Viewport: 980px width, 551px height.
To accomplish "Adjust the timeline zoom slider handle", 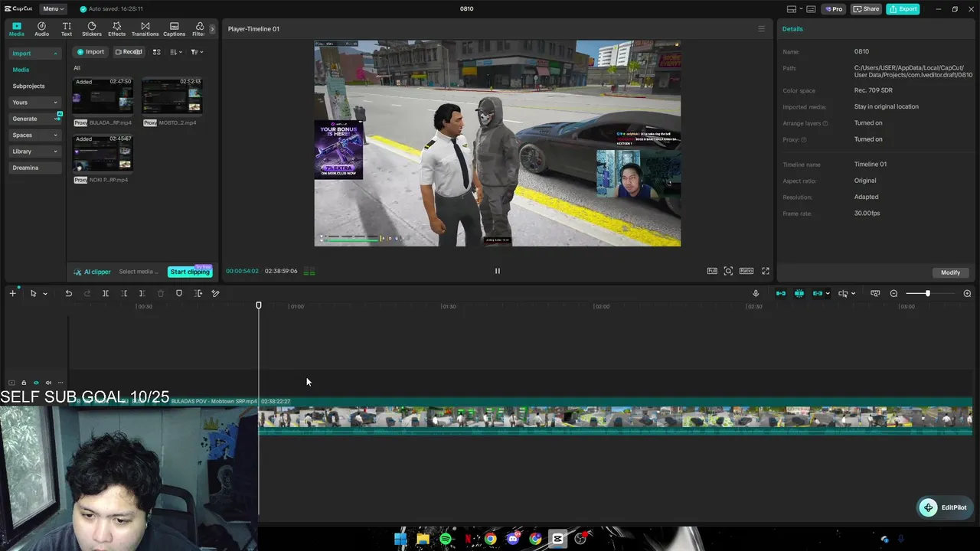I will (x=927, y=294).
